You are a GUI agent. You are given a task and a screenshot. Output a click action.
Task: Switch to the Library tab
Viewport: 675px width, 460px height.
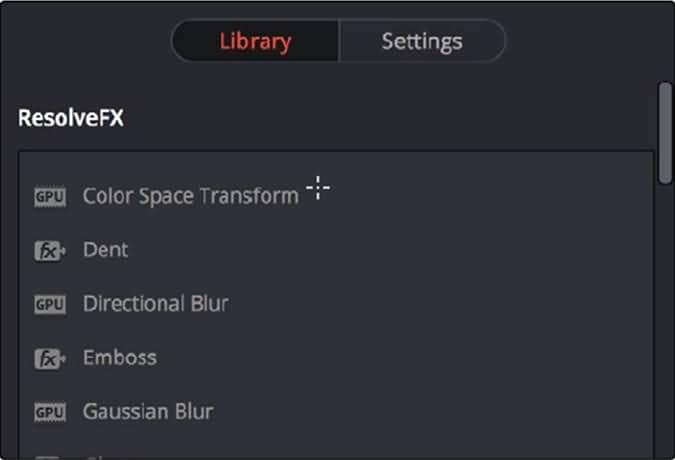(x=255, y=42)
